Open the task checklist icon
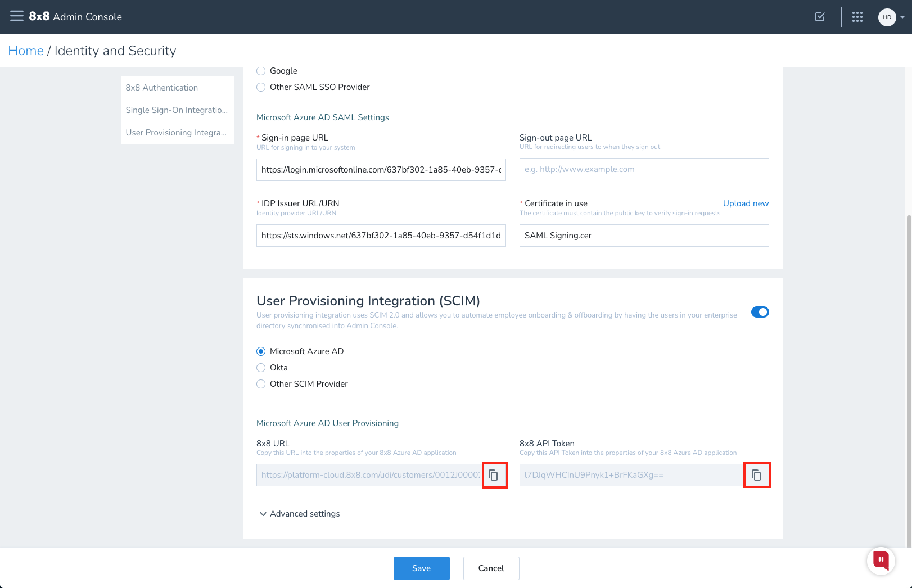Viewport: 912px width, 588px height. coord(820,17)
